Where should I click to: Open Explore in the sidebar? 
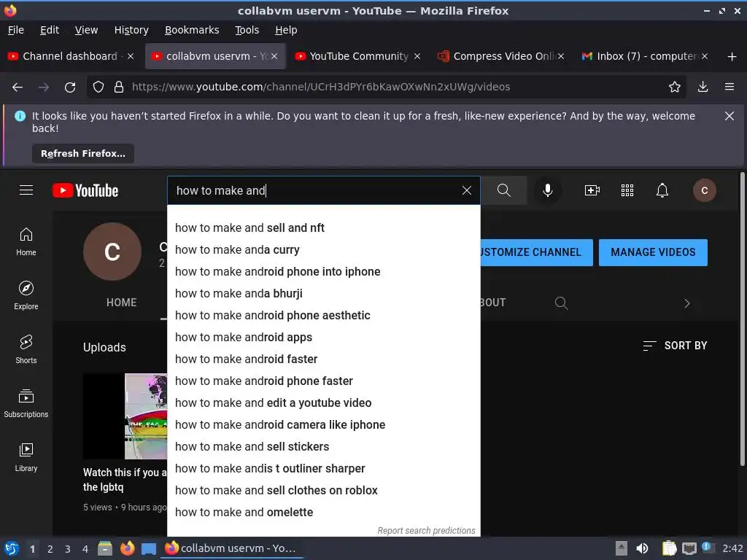pos(26,296)
